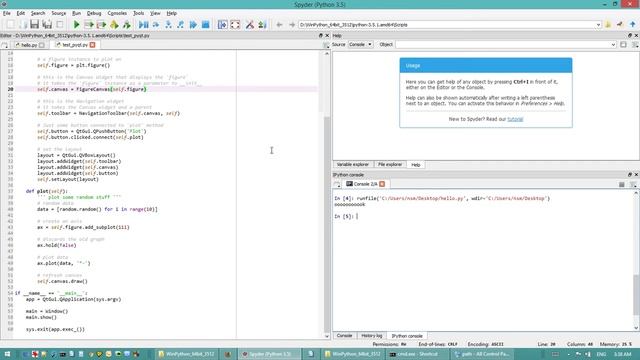Open Preferences wrench icon
640x360 pixels.
[x=249, y=24]
